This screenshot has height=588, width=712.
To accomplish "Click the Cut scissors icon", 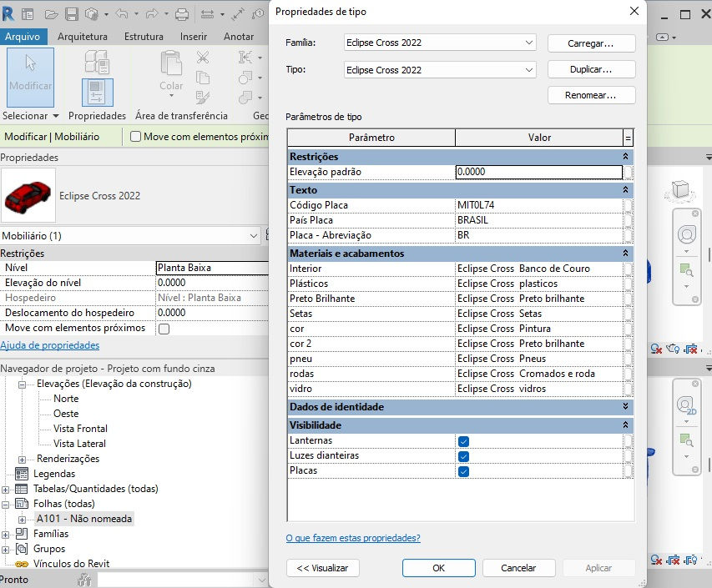I will 203,58.
